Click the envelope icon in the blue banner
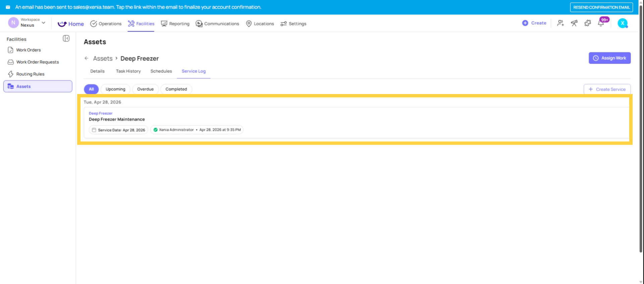Screen dimensions: 644x284 (8, 7)
